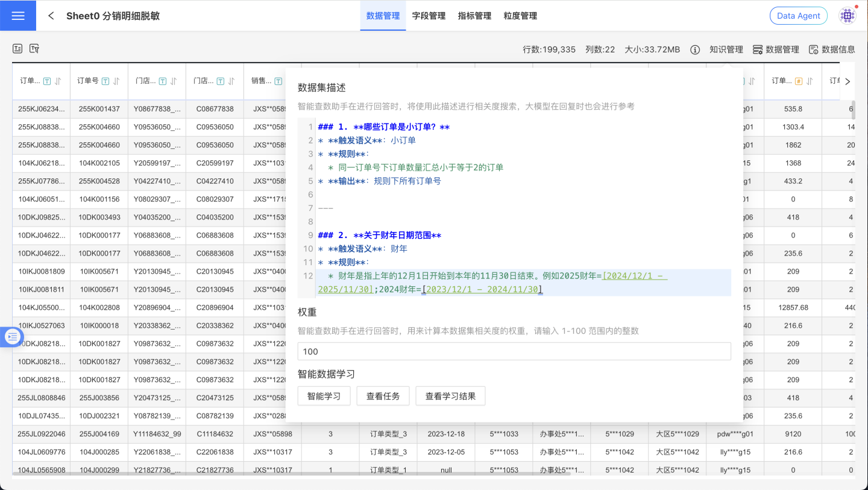The image size is (868, 490).
Task: Click the 智能学习 button
Action: click(324, 395)
